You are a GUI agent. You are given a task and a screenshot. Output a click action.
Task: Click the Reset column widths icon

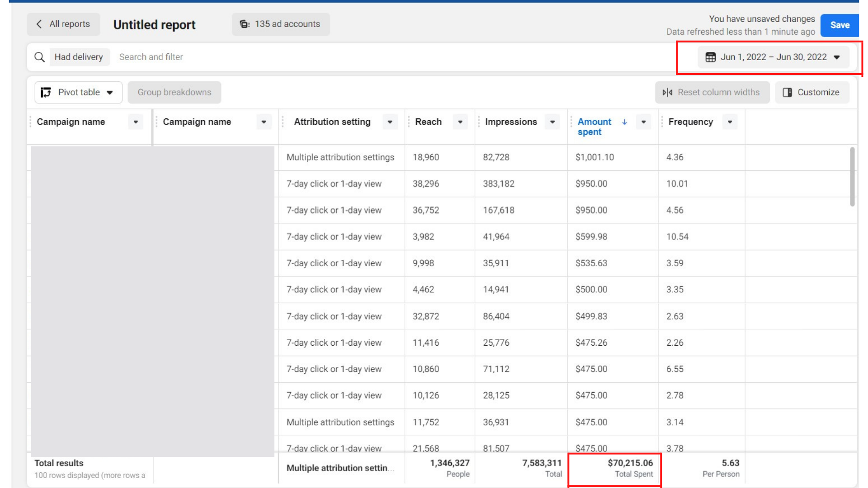667,92
